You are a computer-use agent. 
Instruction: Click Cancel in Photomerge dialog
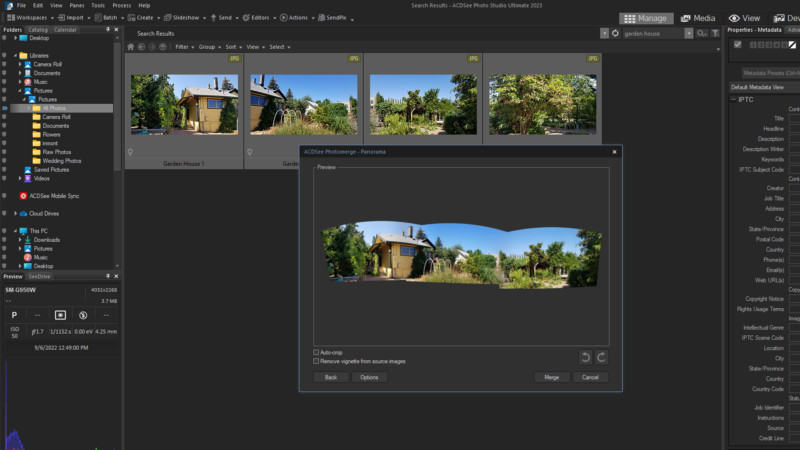(x=590, y=378)
